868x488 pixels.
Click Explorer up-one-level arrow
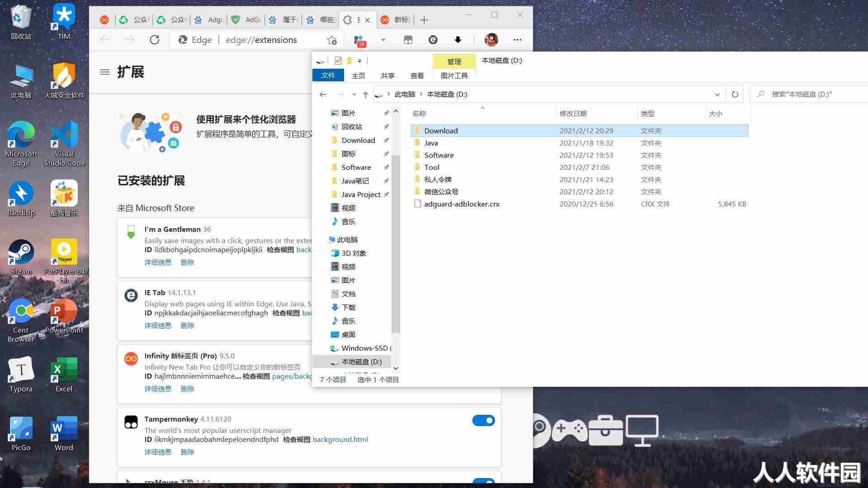click(366, 94)
